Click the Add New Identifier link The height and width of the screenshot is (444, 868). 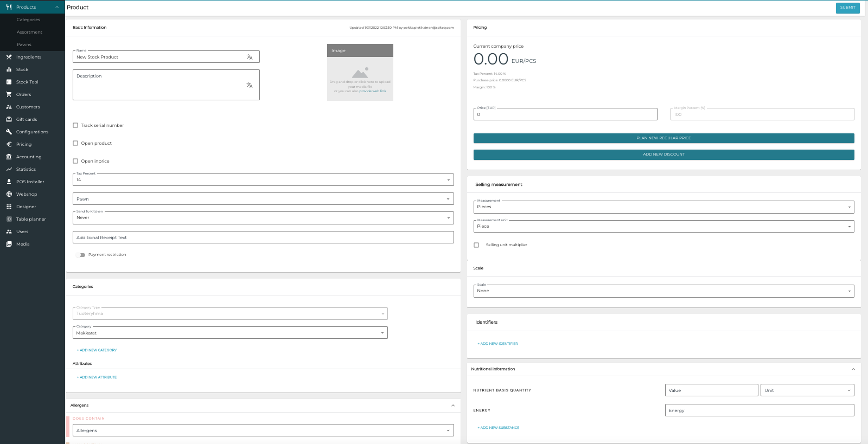point(499,344)
